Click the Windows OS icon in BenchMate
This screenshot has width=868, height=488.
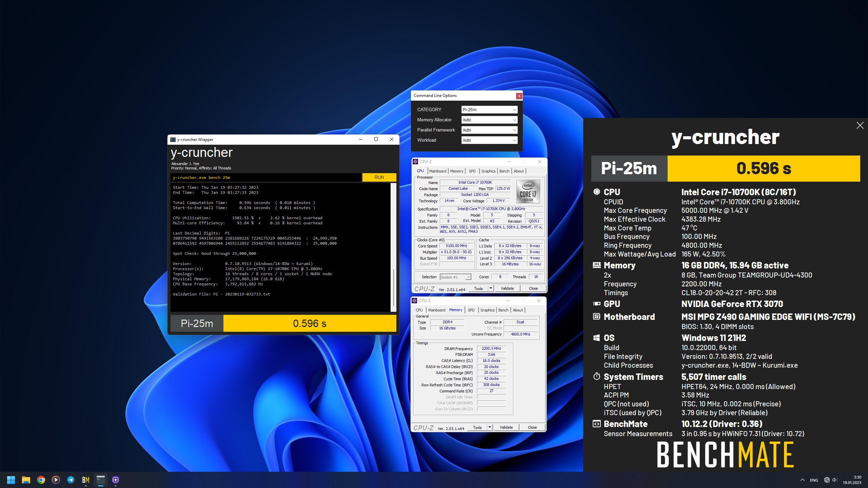tap(596, 338)
